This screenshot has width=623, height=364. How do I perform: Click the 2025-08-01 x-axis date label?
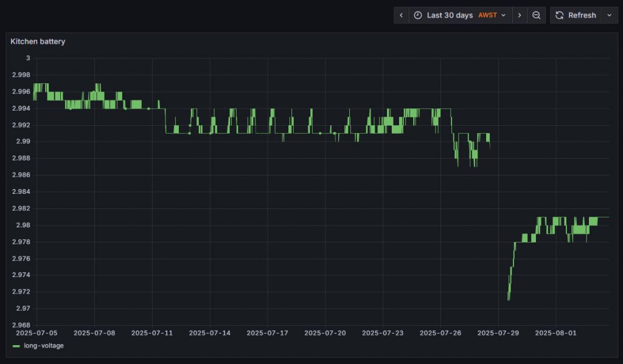pos(556,333)
